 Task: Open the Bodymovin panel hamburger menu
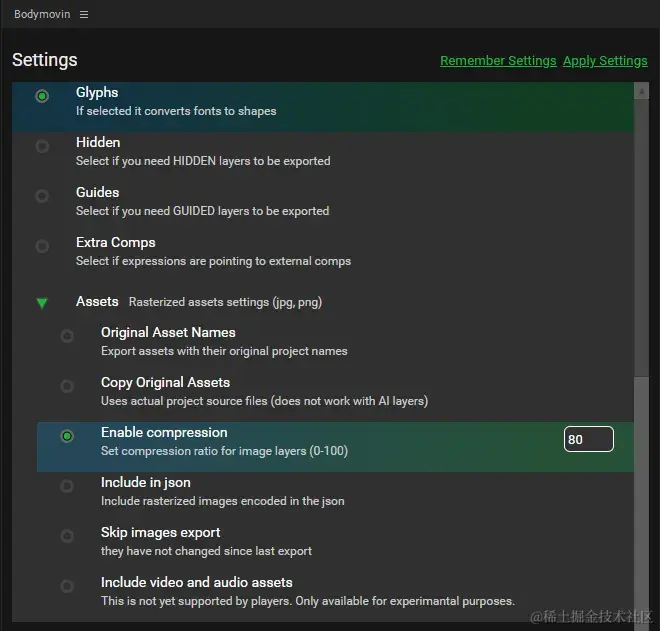tap(84, 14)
